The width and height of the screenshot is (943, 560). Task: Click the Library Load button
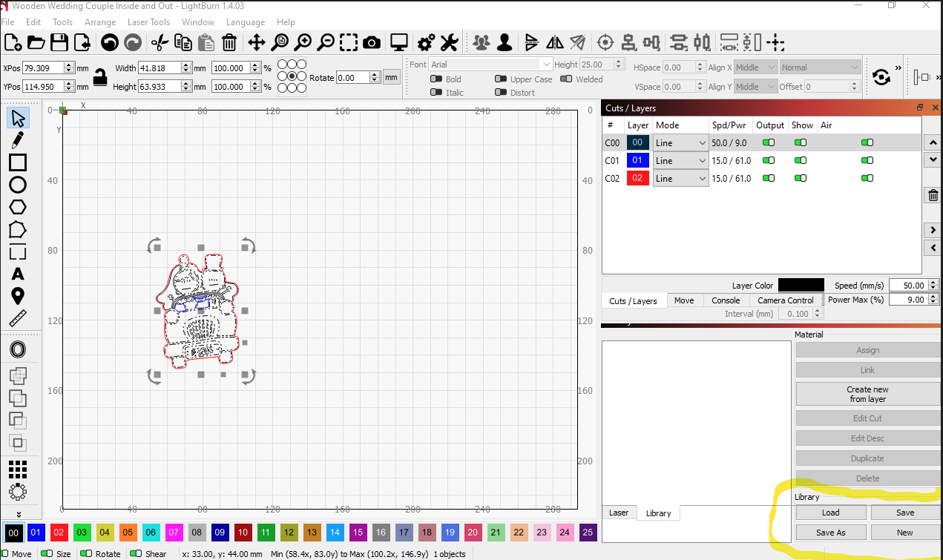831,513
